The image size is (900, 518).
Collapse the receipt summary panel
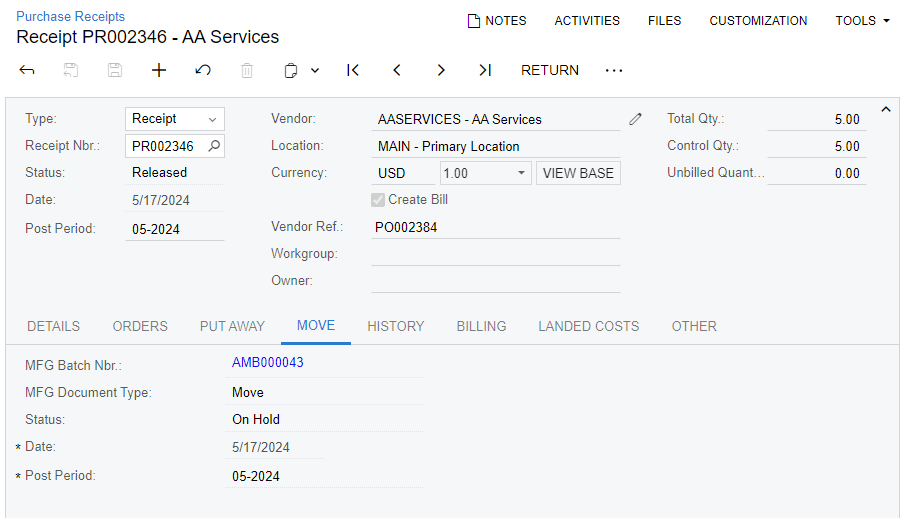[885, 109]
